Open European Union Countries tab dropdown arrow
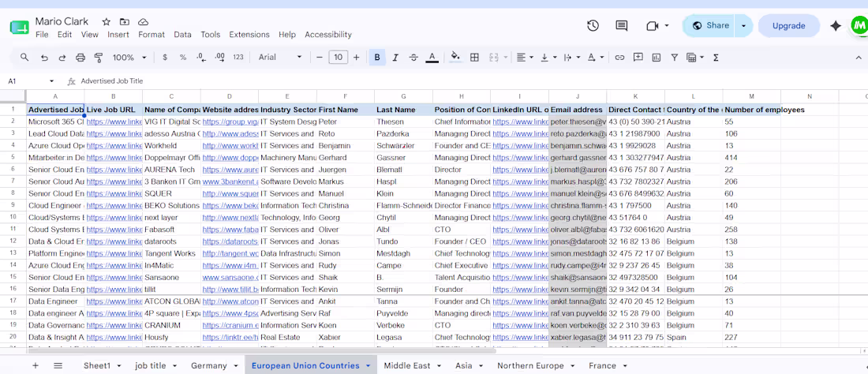The width and height of the screenshot is (868, 374). click(368, 366)
